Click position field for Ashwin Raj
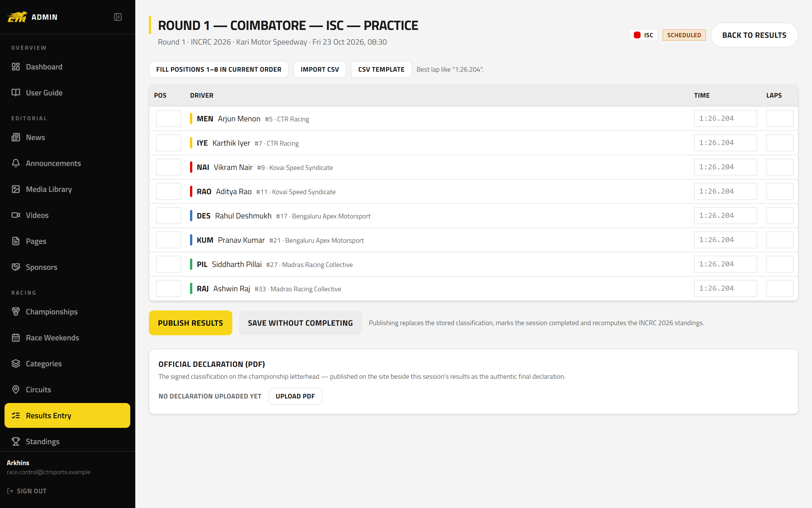 coord(168,288)
